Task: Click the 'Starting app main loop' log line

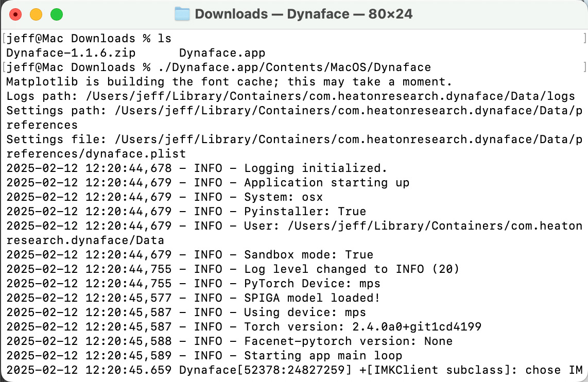Action: tap(323, 355)
